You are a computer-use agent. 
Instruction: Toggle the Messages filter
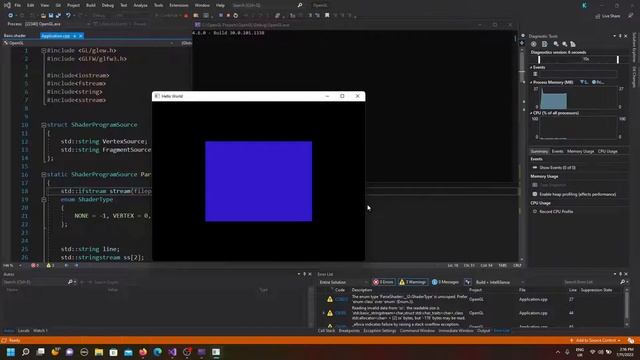[x=445, y=282]
